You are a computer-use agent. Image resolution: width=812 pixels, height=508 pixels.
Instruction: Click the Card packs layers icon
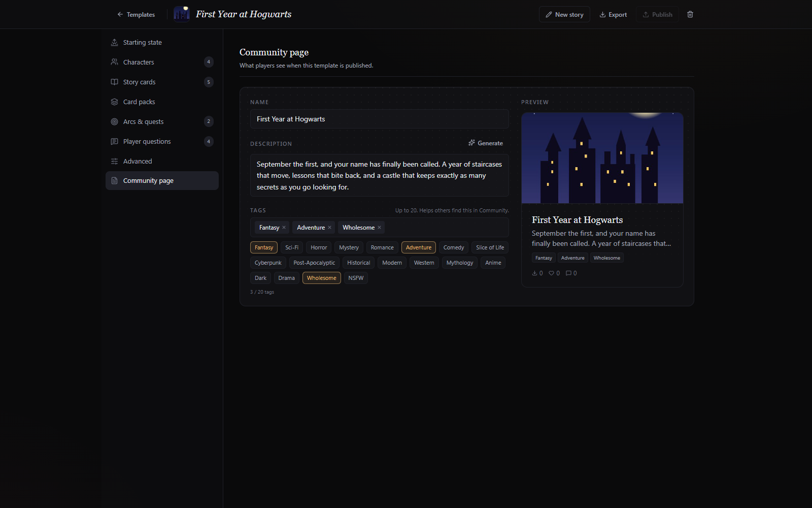(x=114, y=102)
